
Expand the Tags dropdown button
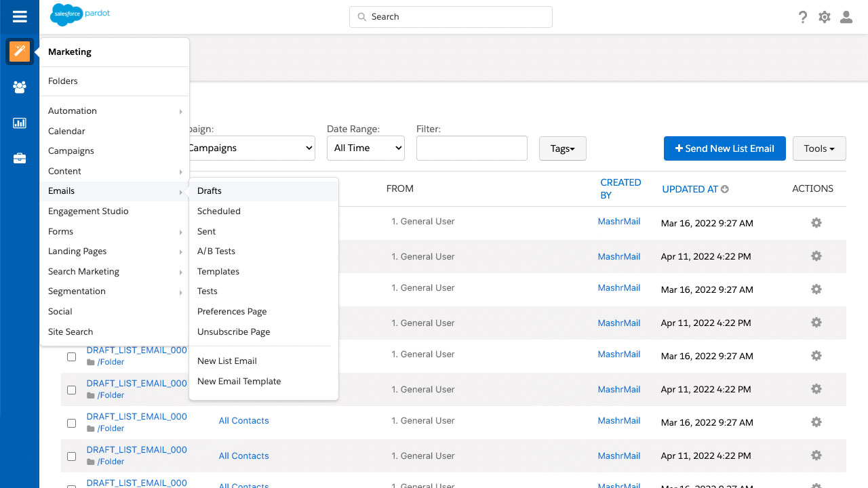click(x=562, y=148)
